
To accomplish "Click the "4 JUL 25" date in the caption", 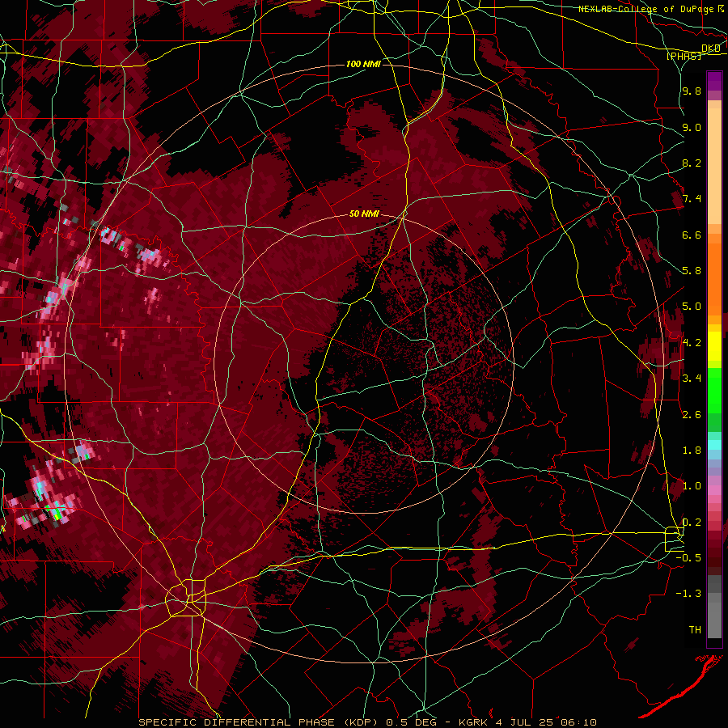I will [526, 722].
